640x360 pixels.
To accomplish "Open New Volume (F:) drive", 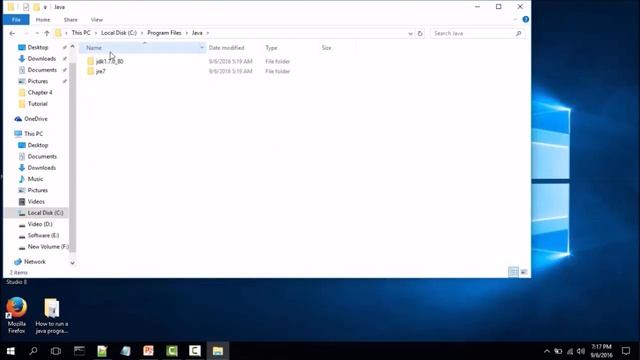I will pos(48,247).
